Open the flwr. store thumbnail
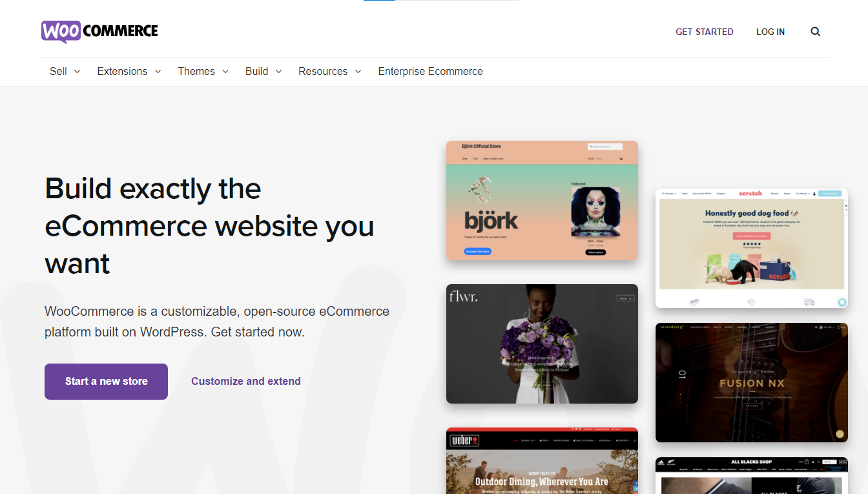This screenshot has width=868, height=494. pyautogui.click(x=542, y=344)
